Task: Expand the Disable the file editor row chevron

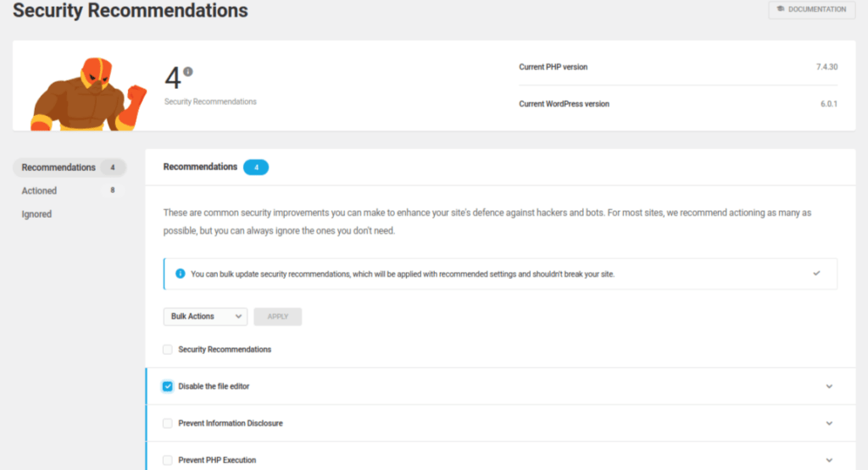Action: pos(829,386)
